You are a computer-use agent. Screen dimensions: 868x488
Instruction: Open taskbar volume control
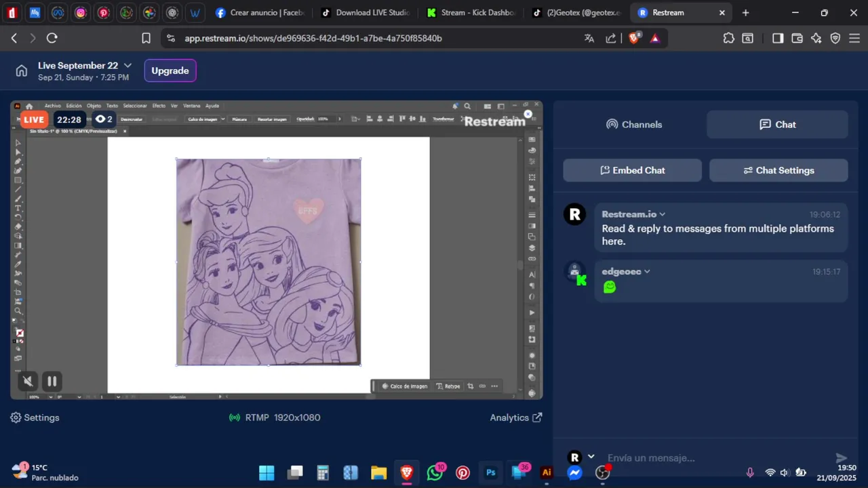pos(785,472)
